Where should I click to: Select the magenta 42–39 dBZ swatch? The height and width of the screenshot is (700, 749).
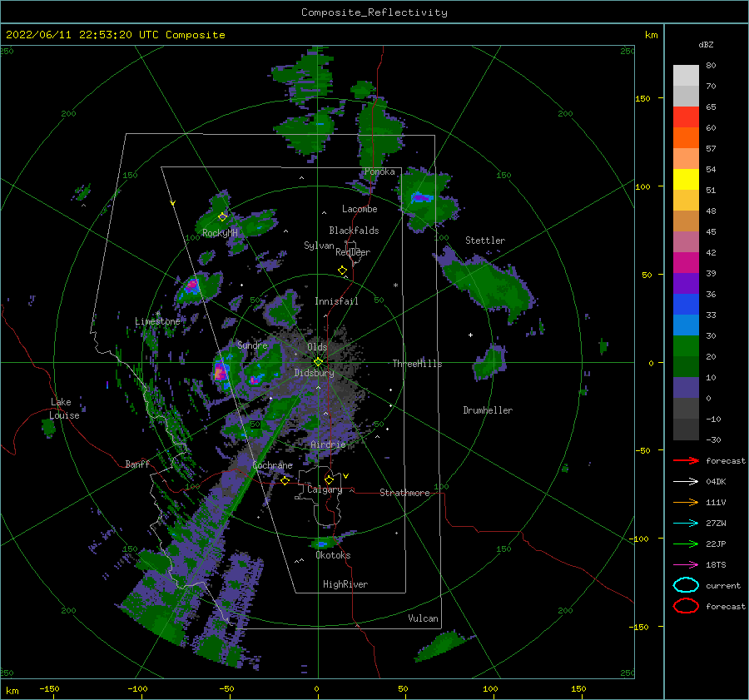coord(686,263)
